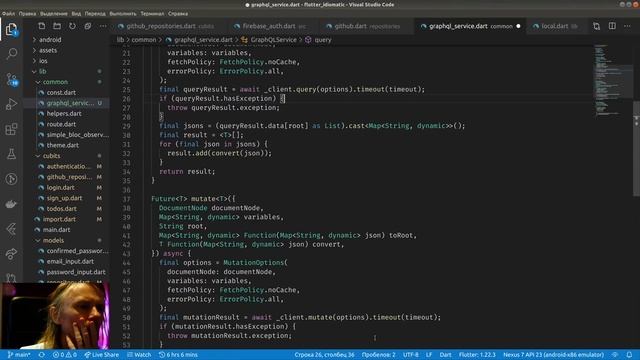Select Nexus 7 API 23 emulator device
640x360 pixels.
point(553,355)
